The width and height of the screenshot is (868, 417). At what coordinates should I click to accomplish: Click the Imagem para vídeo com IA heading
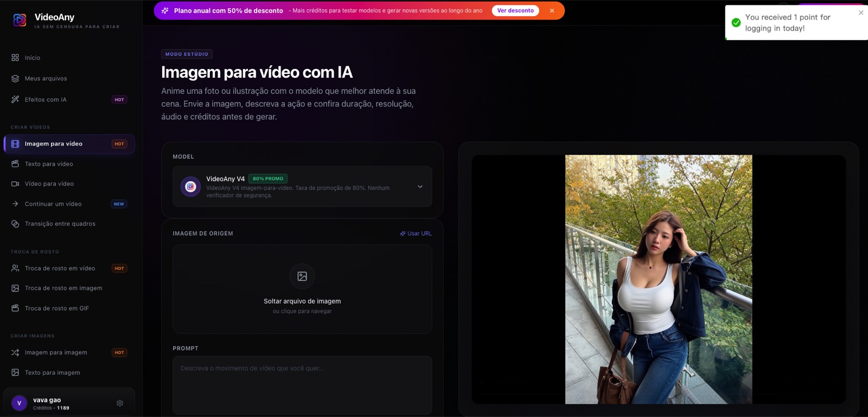[257, 72]
